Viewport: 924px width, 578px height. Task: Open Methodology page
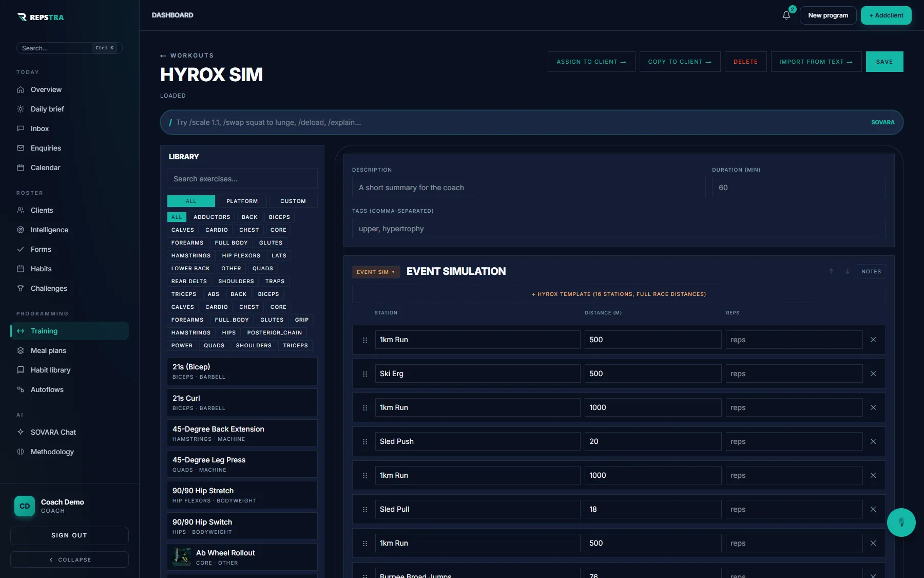(x=69, y=452)
